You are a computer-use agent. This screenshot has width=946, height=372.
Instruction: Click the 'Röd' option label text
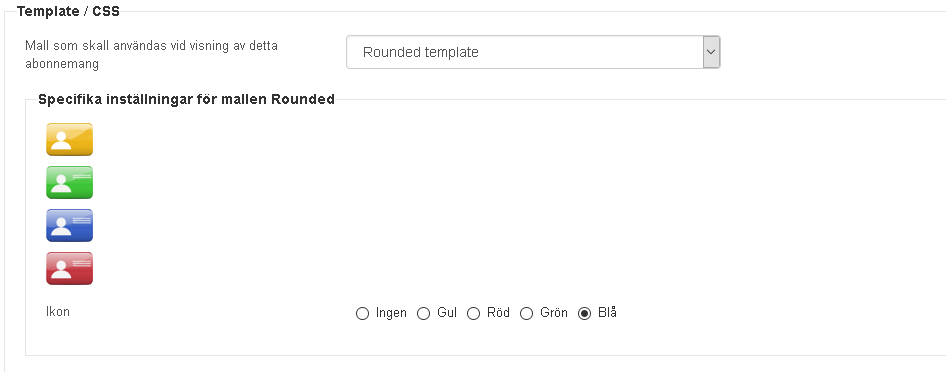coord(498,313)
